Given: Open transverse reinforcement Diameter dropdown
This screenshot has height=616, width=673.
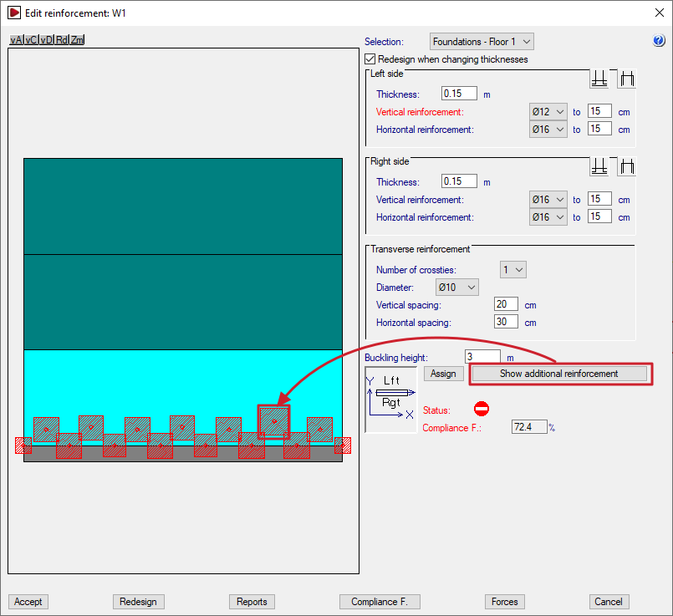Looking at the screenshot, I should tap(457, 288).
